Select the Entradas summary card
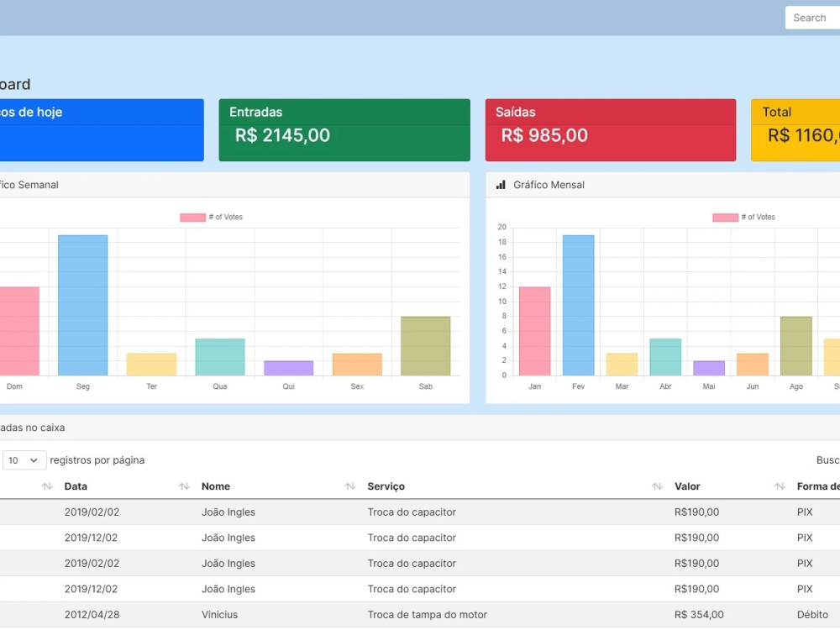 point(344,129)
